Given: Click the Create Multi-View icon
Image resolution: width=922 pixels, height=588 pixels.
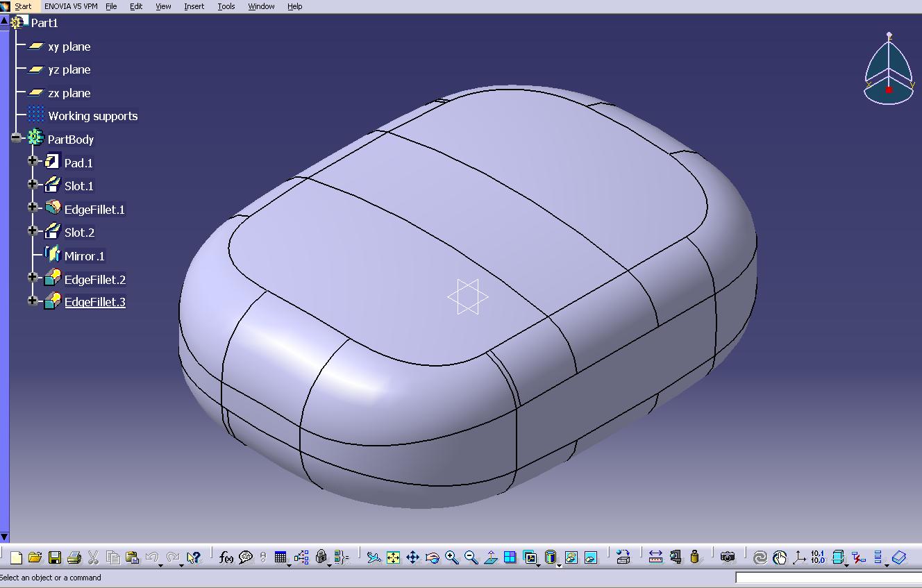Looking at the screenshot, I should click(x=510, y=557).
